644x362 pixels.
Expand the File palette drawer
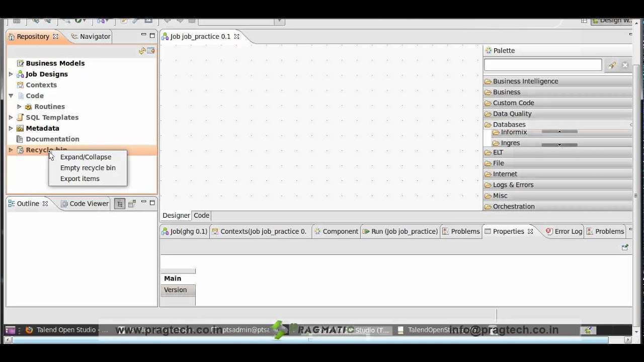click(x=557, y=163)
